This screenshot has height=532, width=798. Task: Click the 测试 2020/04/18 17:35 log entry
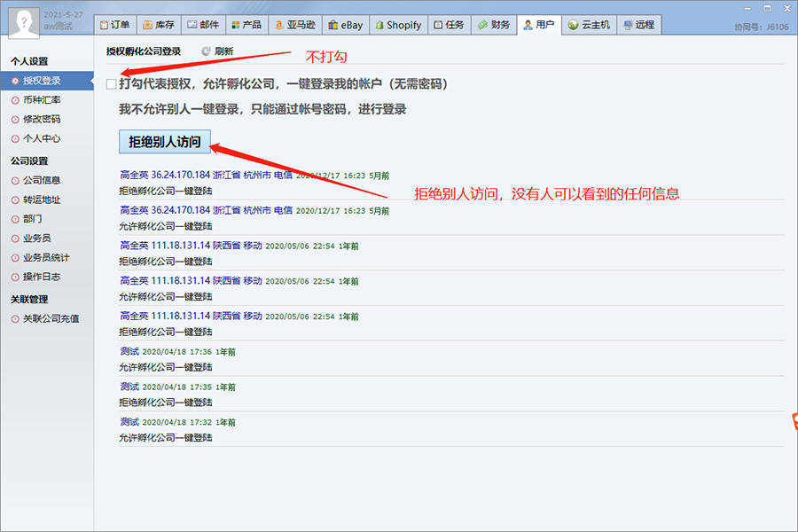177,387
